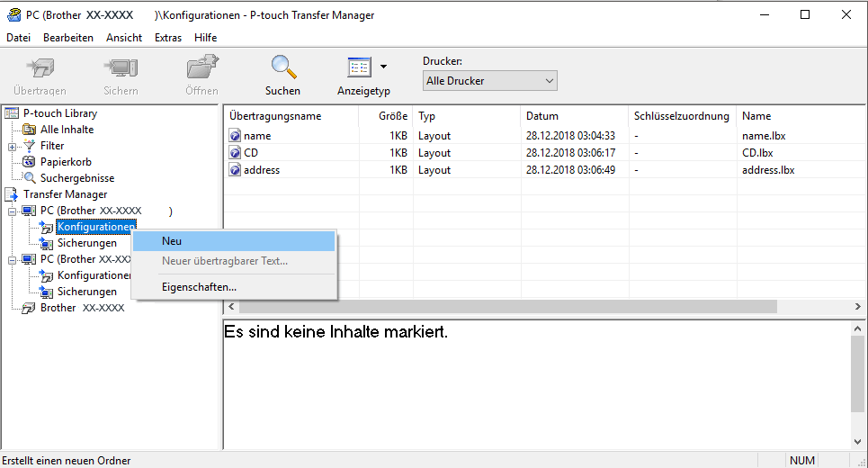Select Sicherungen under the second PC node
The image size is (868, 468).
pyautogui.click(x=87, y=292)
